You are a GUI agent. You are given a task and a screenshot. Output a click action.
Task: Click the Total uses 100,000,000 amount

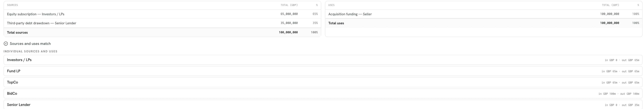pos(609,23)
